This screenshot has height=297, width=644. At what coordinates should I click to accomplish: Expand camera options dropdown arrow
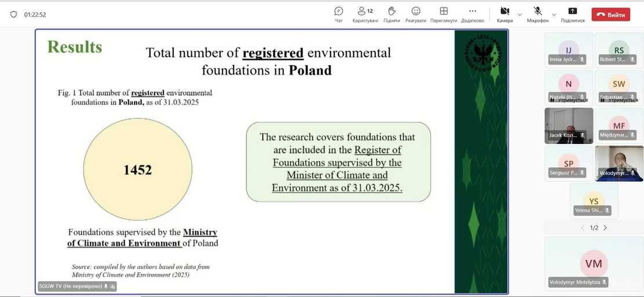(519, 15)
